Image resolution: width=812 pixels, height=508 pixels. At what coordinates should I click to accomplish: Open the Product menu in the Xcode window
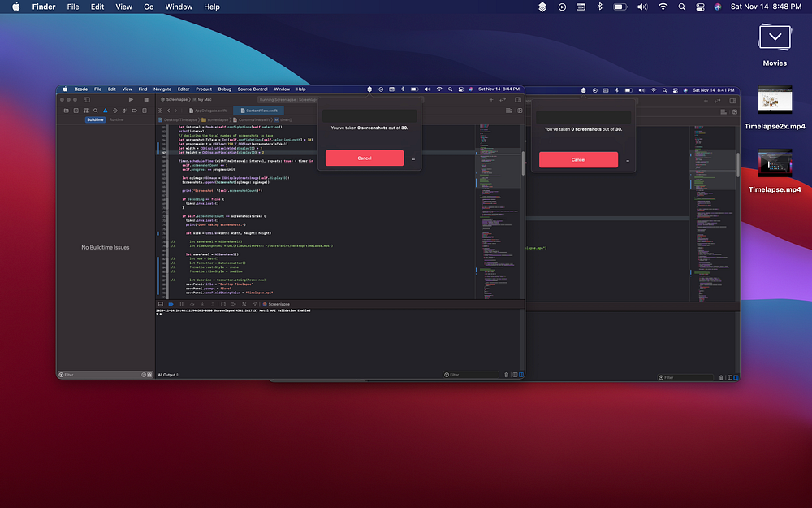204,89
